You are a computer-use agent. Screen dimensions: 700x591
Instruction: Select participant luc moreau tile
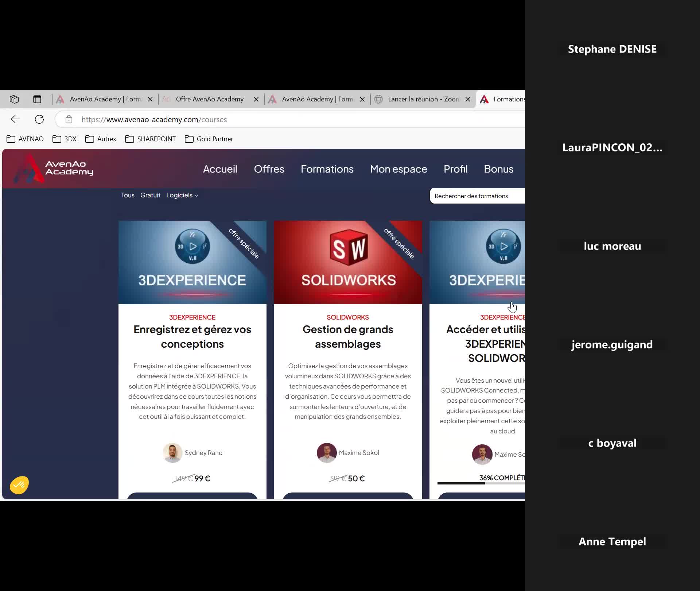click(x=612, y=246)
